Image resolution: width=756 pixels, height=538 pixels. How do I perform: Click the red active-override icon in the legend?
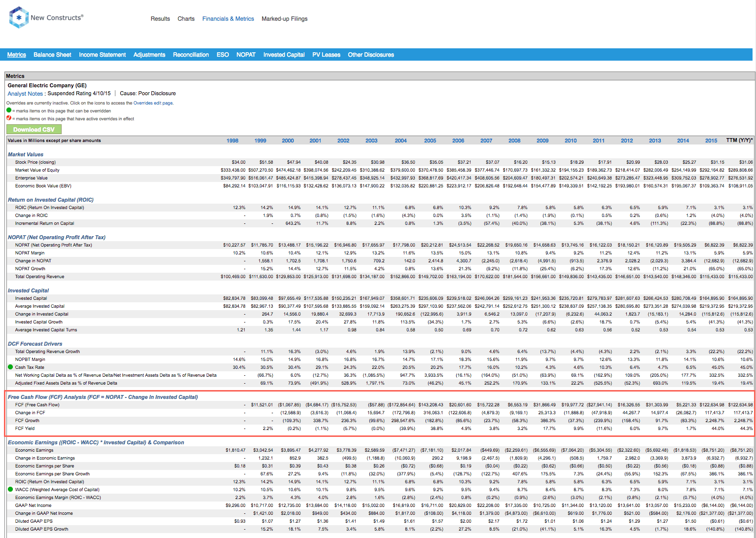[9, 118]
